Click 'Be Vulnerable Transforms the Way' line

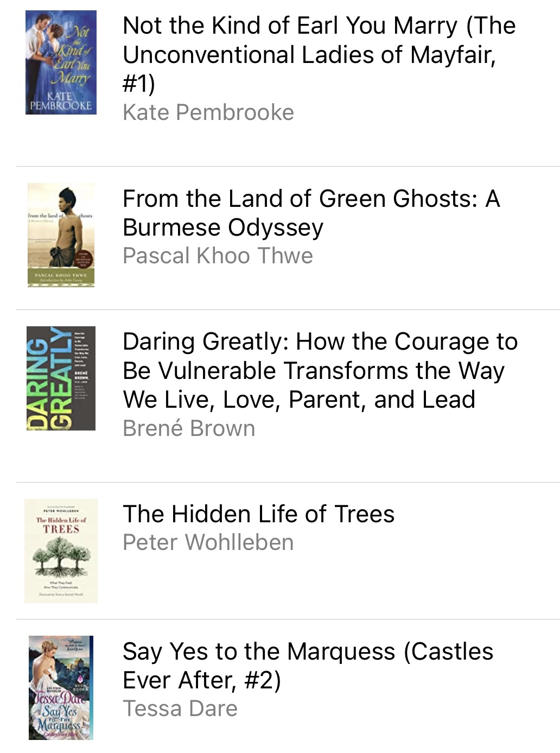point(314,371)
